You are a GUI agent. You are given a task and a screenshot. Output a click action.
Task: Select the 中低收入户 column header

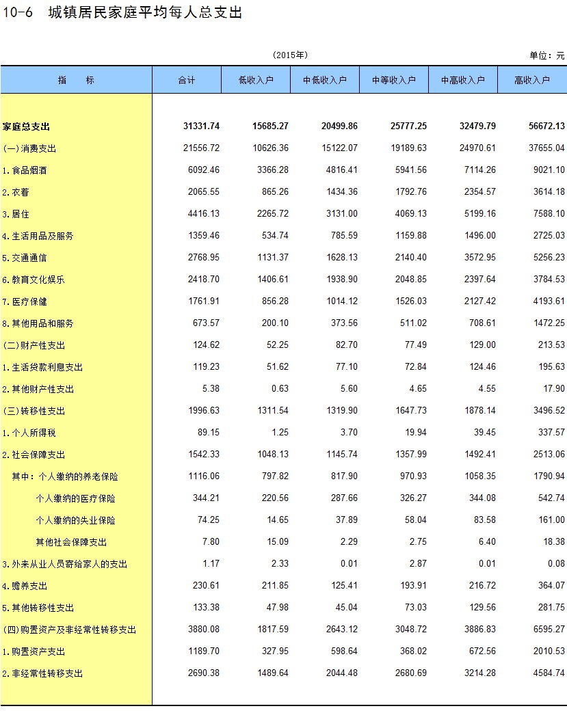point(325,80)
